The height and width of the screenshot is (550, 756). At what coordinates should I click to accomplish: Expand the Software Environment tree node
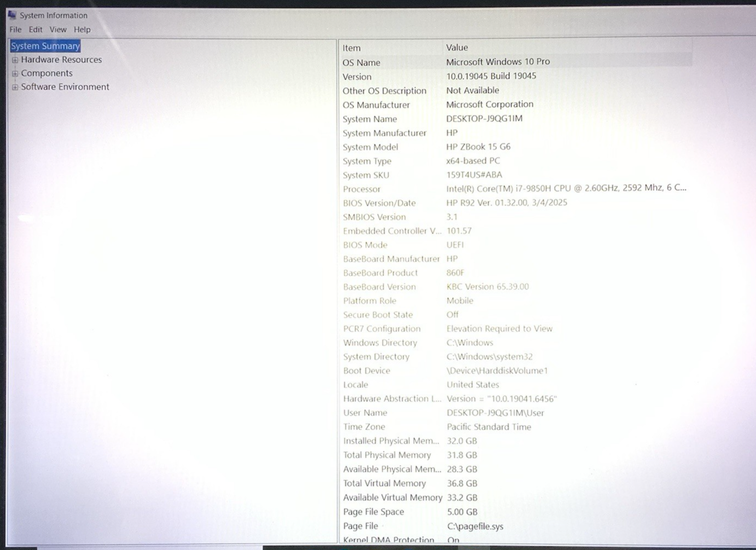point(15,87)
